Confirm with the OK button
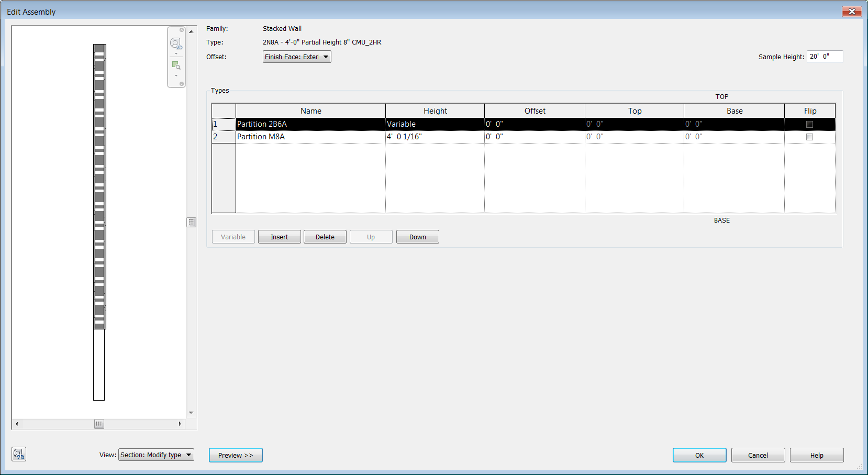The image size is (868, 475). point(699,455)
